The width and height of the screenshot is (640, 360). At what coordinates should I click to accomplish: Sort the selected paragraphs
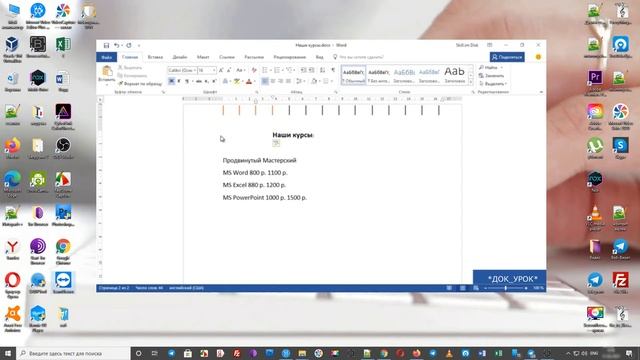[322, 70]
